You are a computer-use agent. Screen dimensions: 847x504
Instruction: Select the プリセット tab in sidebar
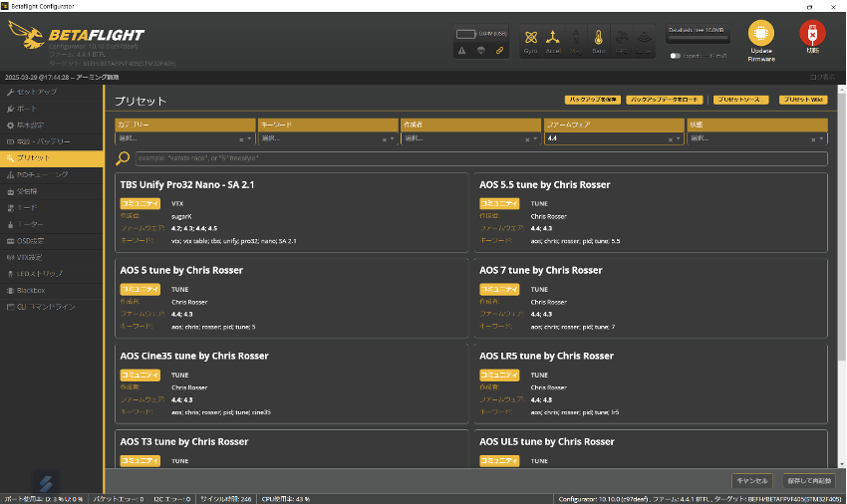[51, 158]
